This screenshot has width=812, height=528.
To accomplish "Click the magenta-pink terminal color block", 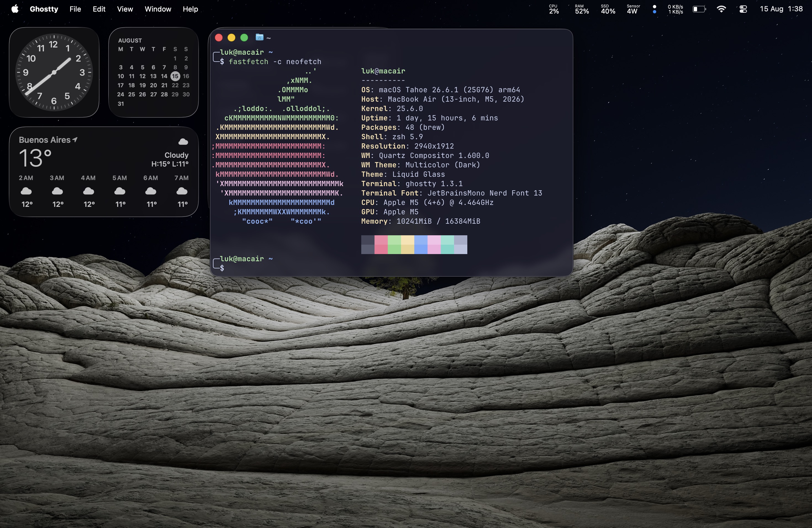I will [x=434, y=245].
